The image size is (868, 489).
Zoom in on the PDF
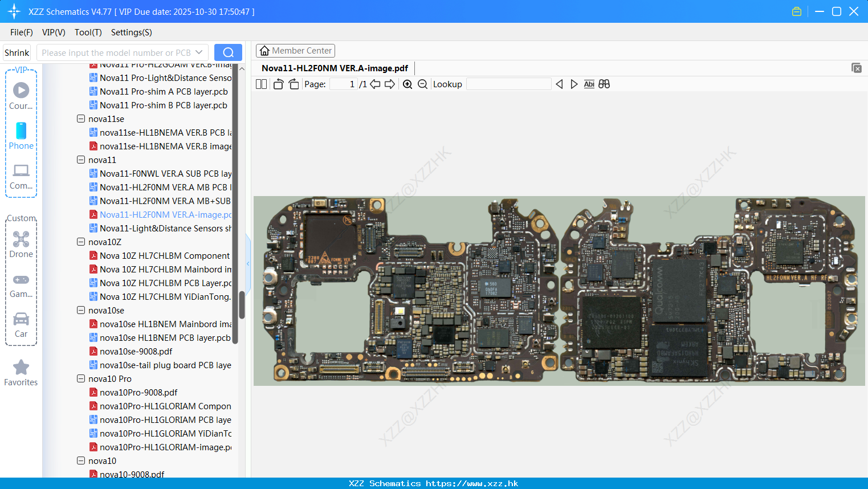coord(407,84)
